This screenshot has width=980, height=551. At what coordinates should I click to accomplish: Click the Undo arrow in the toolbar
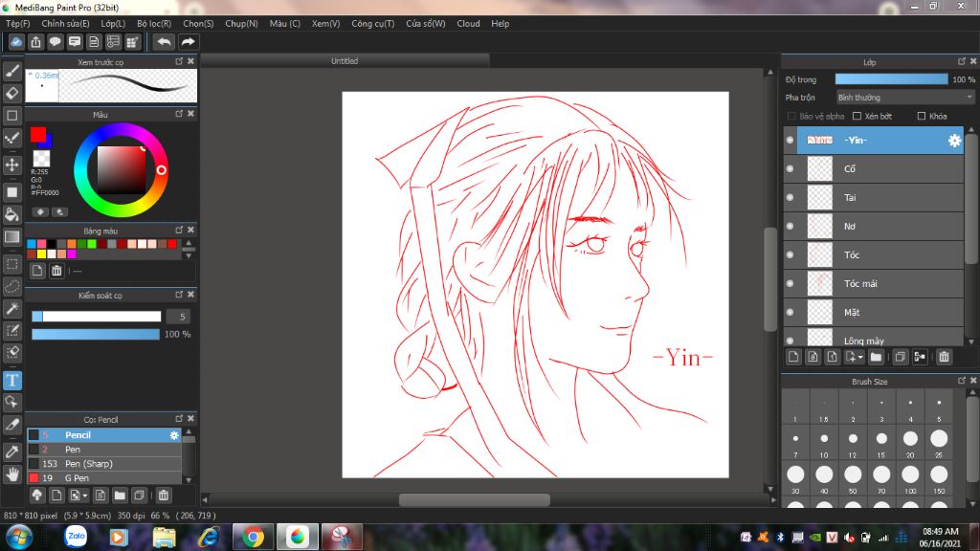pyautogui.click(x=164, y=42)
